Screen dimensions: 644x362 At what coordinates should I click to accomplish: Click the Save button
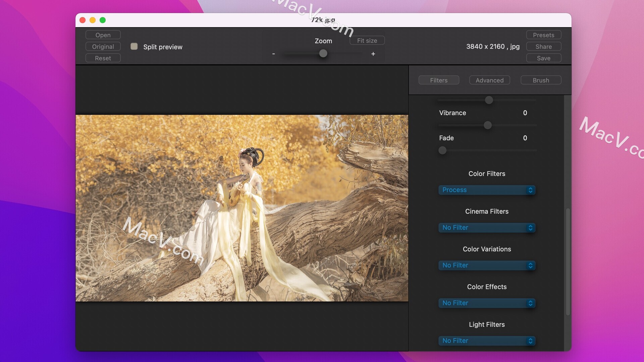pos(544,58)
